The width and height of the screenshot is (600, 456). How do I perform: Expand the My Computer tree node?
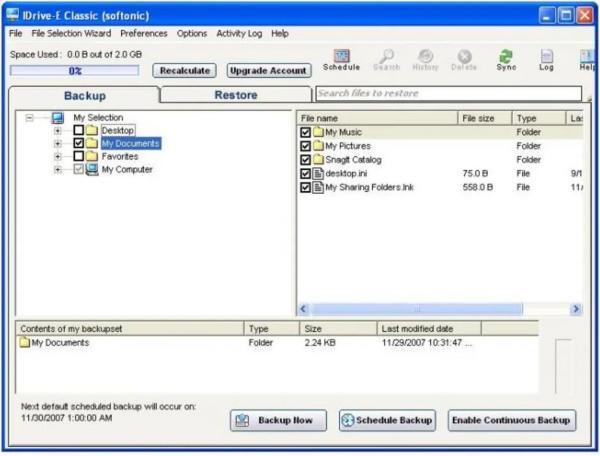pos(57,169)
